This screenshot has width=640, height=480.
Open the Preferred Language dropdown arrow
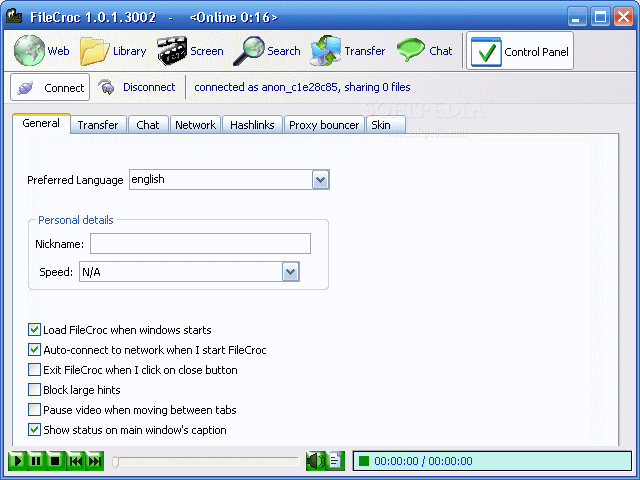point(320,180)
